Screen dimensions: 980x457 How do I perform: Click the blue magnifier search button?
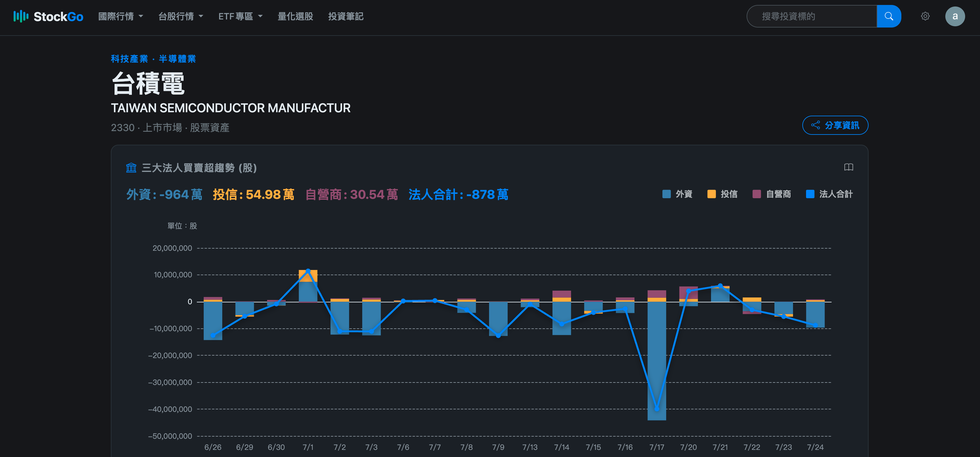pyautogui.click(x=889, y=16)
